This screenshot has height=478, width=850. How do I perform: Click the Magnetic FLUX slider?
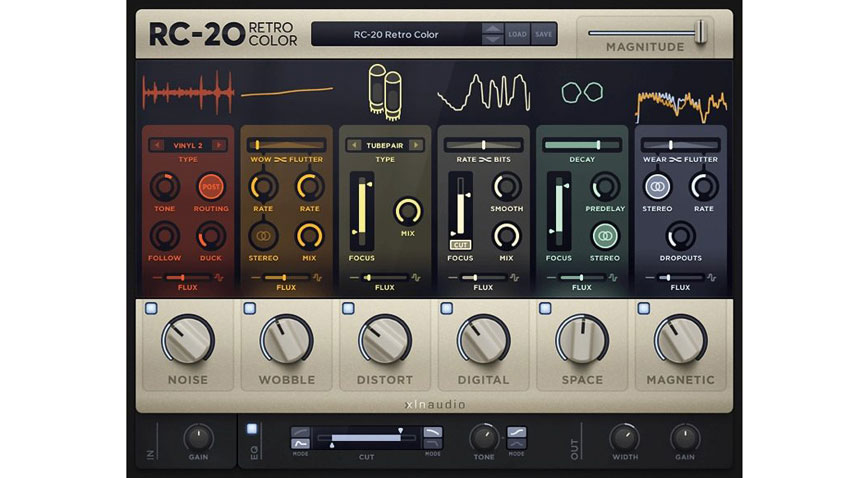pos(680,277)
